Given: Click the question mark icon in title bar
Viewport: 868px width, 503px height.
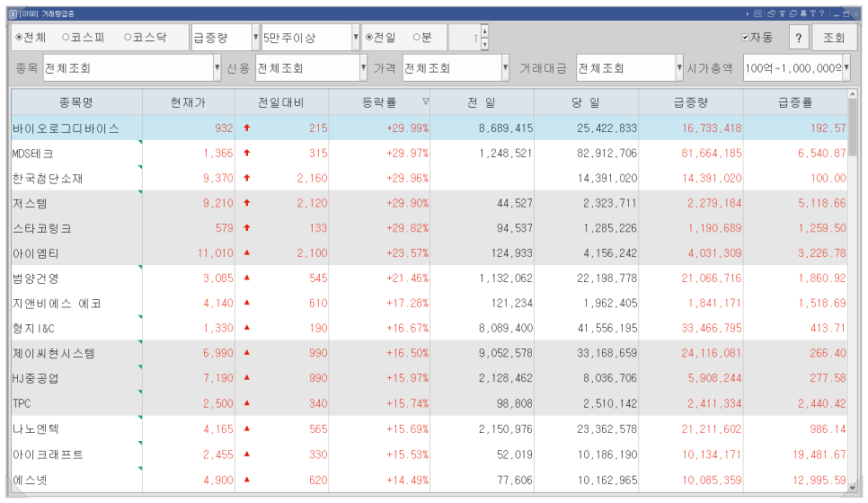Looking at the screenshot, I should click(x=821, y=13).
